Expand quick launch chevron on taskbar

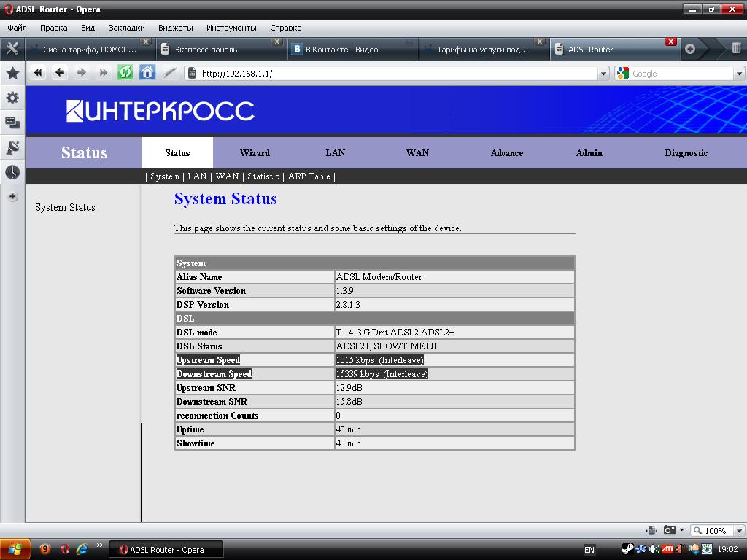click(99, 545)
